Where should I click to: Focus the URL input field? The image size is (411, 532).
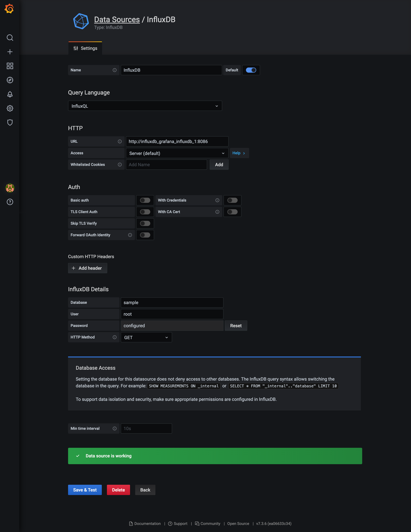click(x=177, y=142)
